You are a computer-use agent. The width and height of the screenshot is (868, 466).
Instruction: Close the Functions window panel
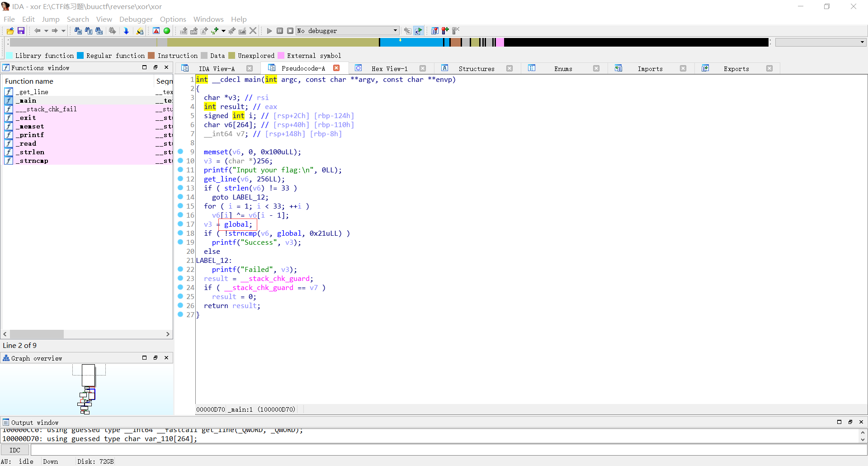tap(166, 67)
